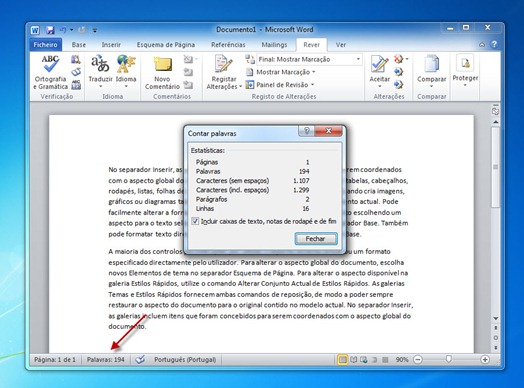Click the zoom slider handle
524x388 pixels.
448,359
